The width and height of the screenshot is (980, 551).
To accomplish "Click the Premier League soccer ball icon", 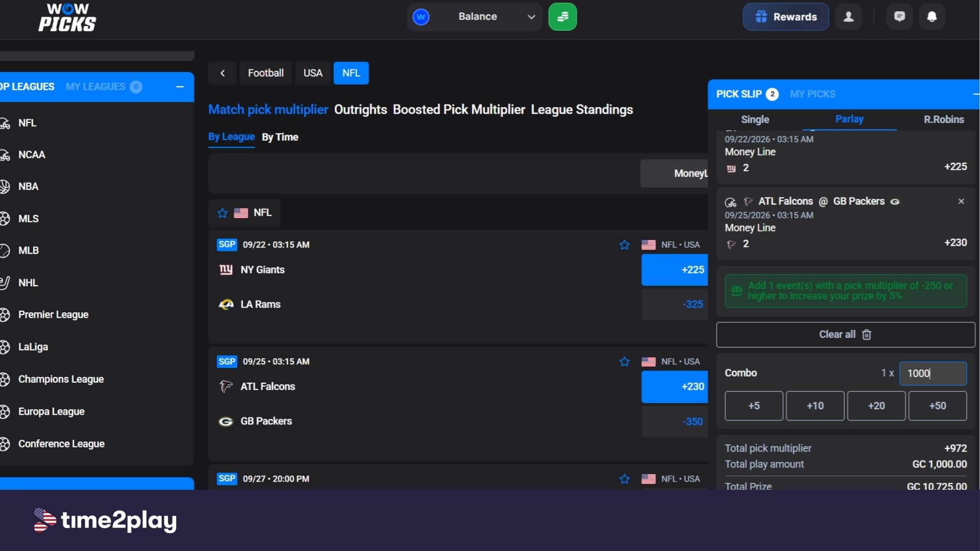I will 5,315.
